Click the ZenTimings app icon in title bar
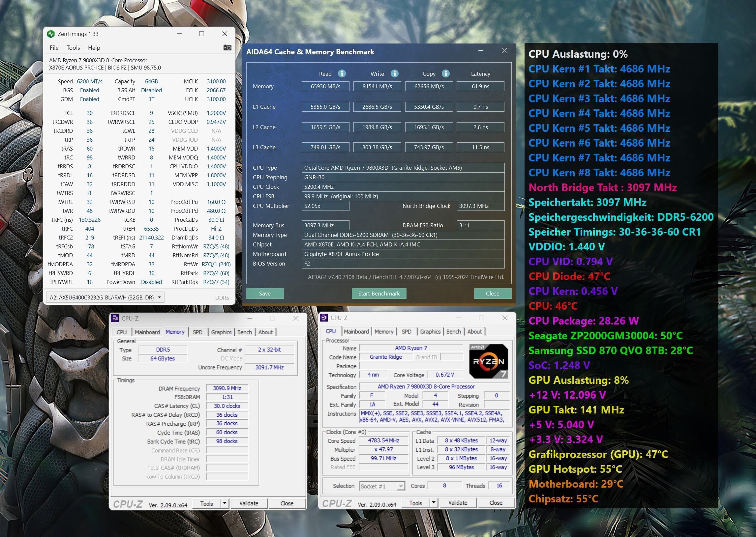Viewport: 756px width, 537px height. [x=51, y=34]
